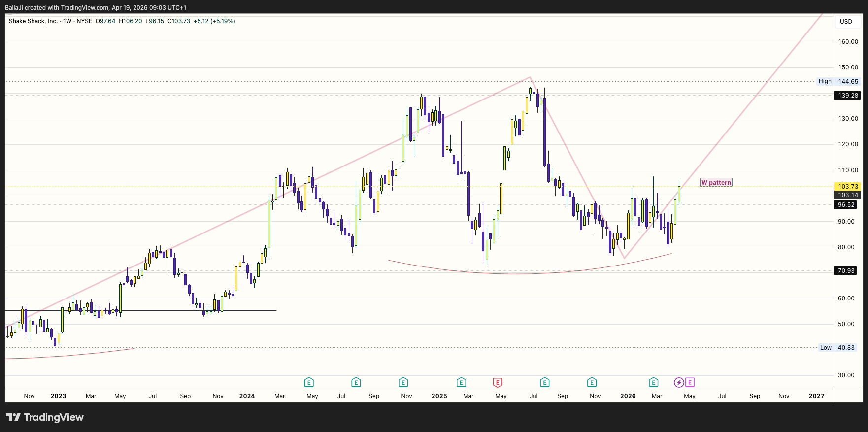Click the 120.00 price scale value
The height and width of the screenshot is (432, 868).
(848, 144)
